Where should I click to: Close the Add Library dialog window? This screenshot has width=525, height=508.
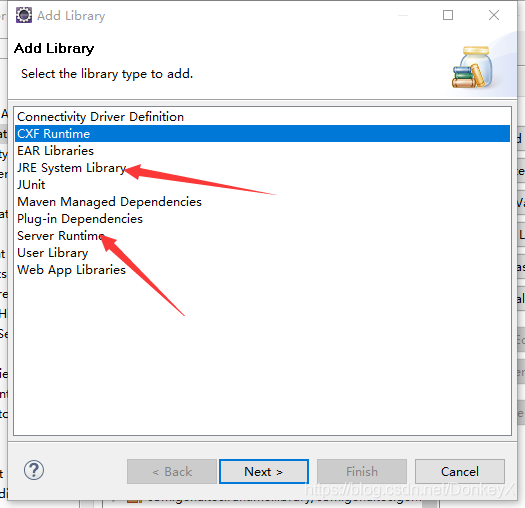[x=494, y=15]
